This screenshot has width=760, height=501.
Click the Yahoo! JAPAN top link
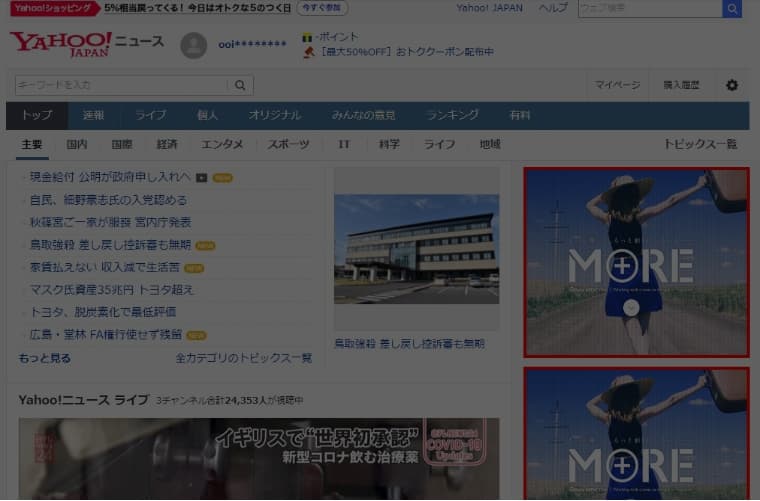[x=490, y=8]
